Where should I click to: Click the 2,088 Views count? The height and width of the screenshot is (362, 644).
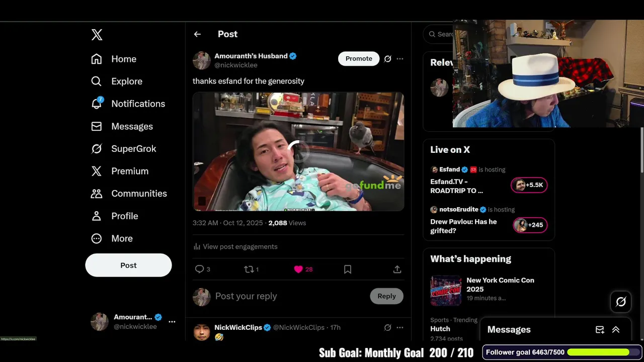pos(287,223)
